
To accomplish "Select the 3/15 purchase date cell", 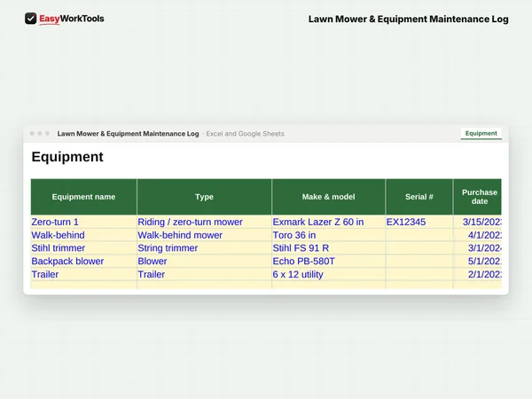I will pos(477,222).
